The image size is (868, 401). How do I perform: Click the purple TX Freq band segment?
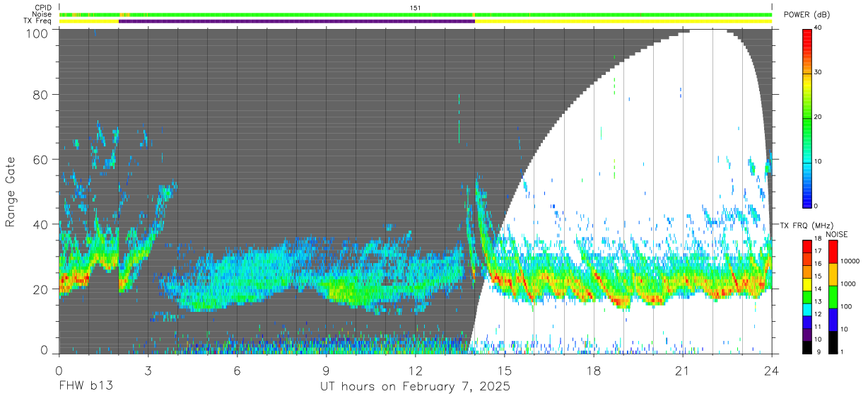pyautogui.click(x=296, y=21)
